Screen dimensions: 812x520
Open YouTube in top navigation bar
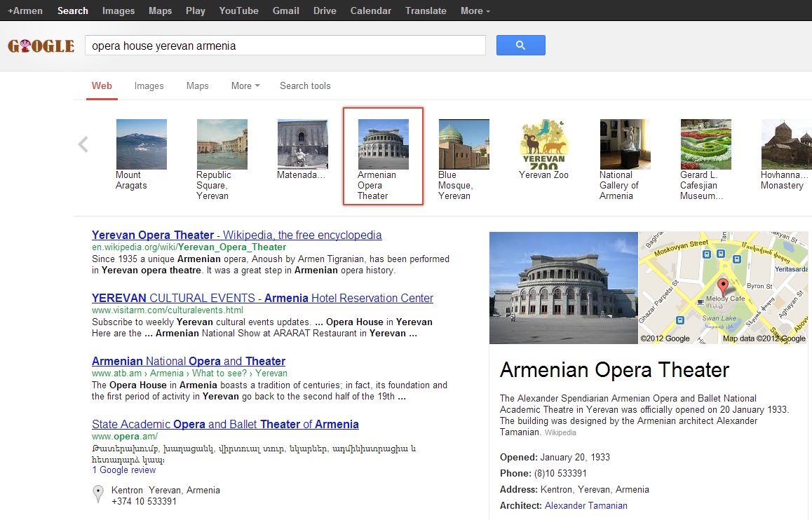238,11
